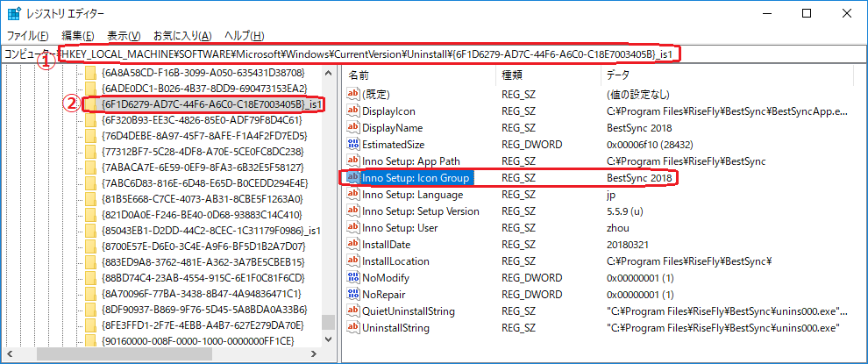Click the string icon beside InstallDate
This screenshot has height=364, width=868.
coord(353,245)
